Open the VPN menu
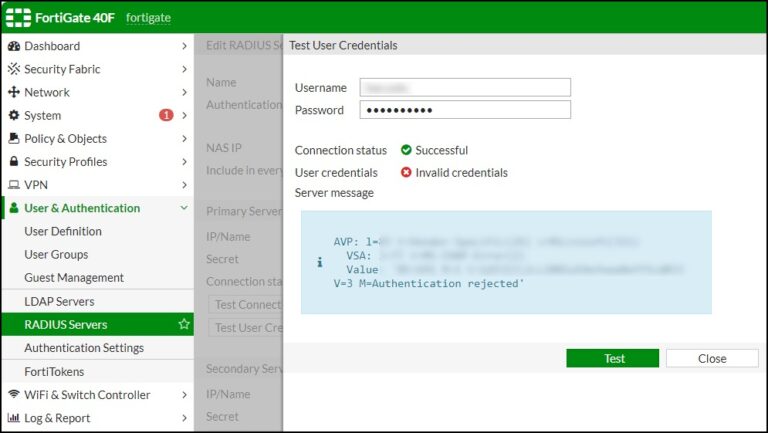The height and width of the screenshot is (433, 768). 97,185
